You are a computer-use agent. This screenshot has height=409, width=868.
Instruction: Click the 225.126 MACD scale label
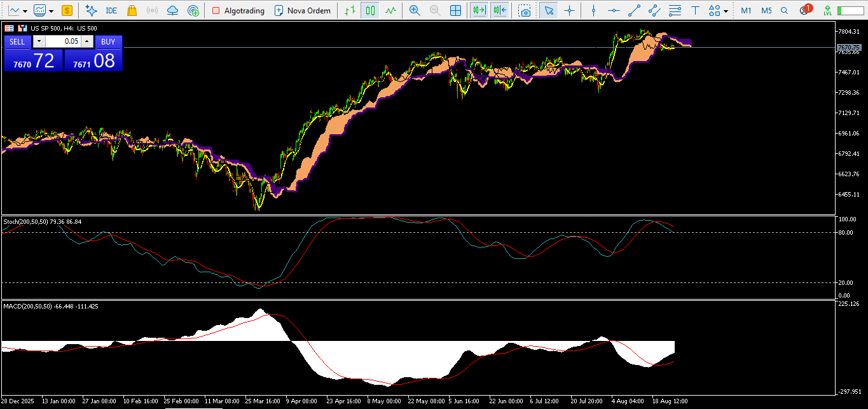click(x=849, y=303)
